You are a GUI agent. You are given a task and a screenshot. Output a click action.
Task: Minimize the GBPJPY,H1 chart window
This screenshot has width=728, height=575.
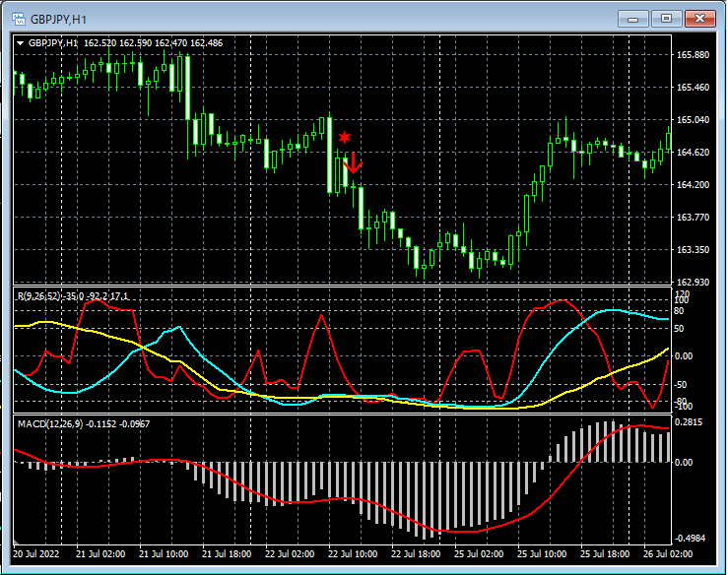click(632, 19)
